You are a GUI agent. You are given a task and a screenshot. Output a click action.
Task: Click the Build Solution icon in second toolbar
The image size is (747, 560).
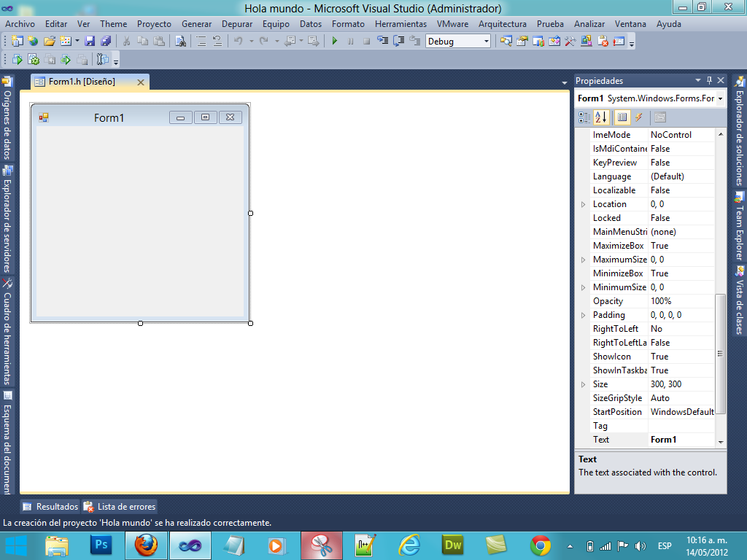(18, 60)
